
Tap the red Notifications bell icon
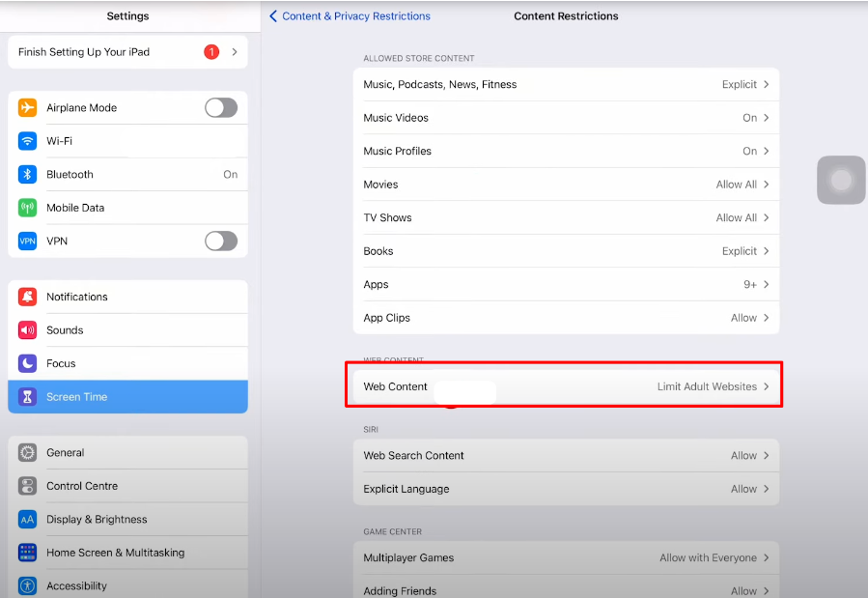(28, 297)
